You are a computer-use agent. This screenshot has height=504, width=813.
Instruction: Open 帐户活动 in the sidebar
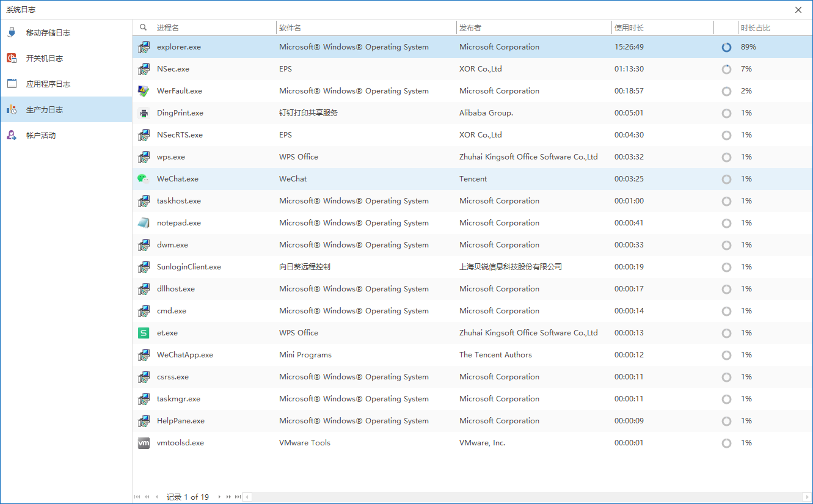coord(66,136)
